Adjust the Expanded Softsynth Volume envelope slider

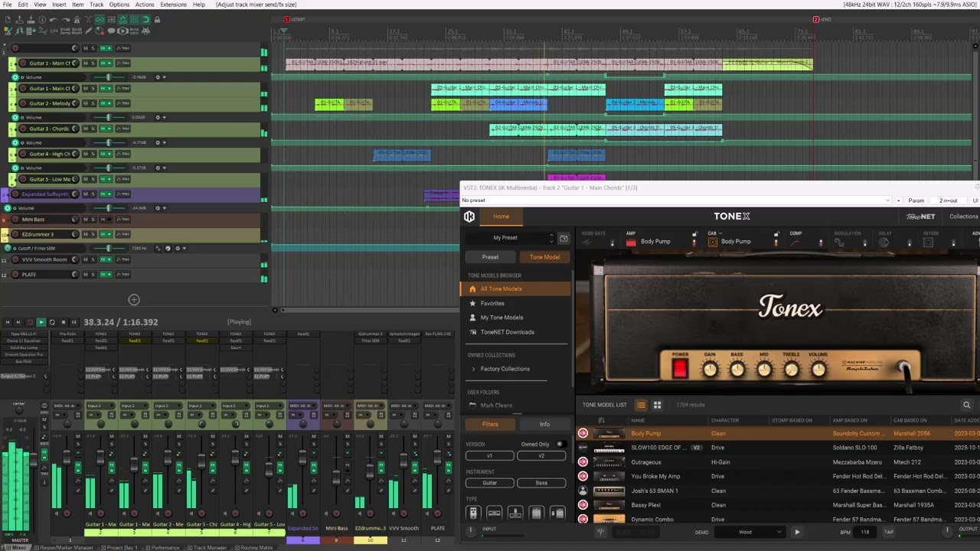(108, 208)
